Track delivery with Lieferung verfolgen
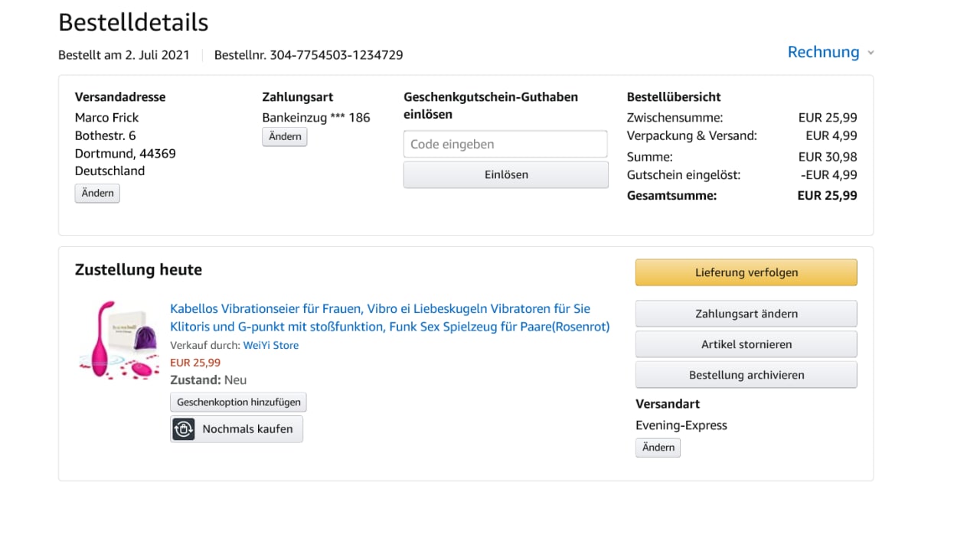Image resolution: width=980 pixels, height=534 pixels. point(746,272)
